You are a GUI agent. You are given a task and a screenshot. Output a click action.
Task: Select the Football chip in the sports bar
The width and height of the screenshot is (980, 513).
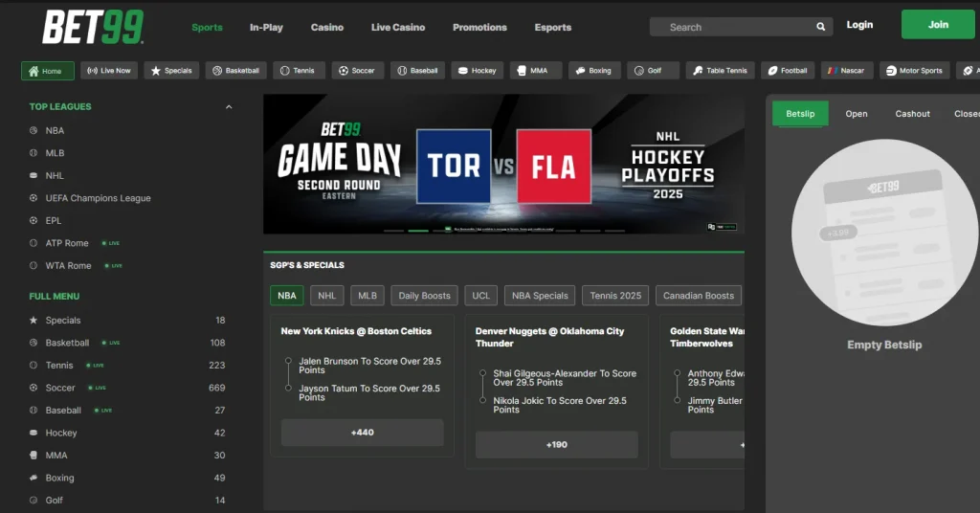click(x=789, y=71)
